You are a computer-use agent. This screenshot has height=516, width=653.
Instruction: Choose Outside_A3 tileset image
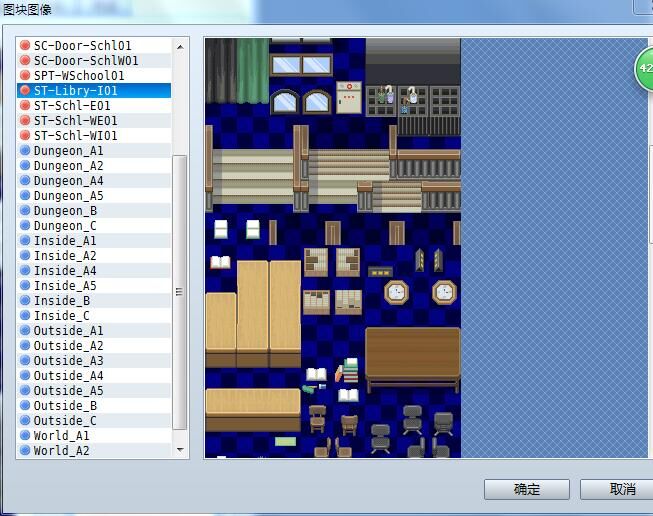point(94,360)
